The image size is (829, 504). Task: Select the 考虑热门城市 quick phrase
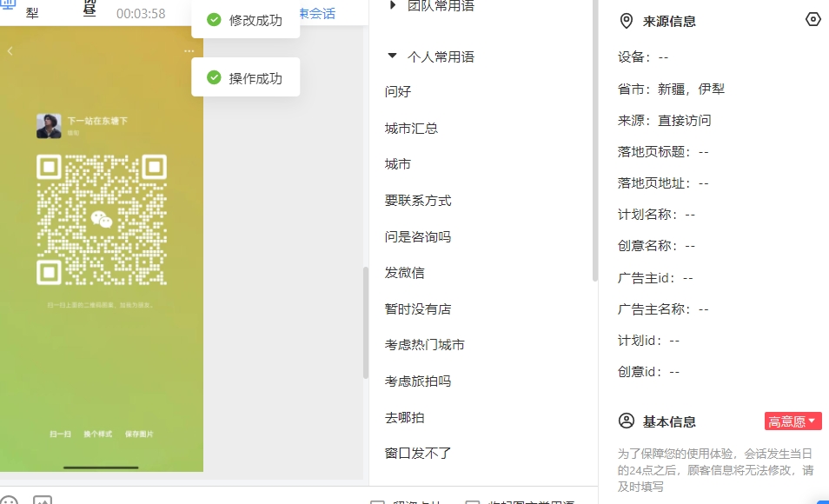point(424,345)
